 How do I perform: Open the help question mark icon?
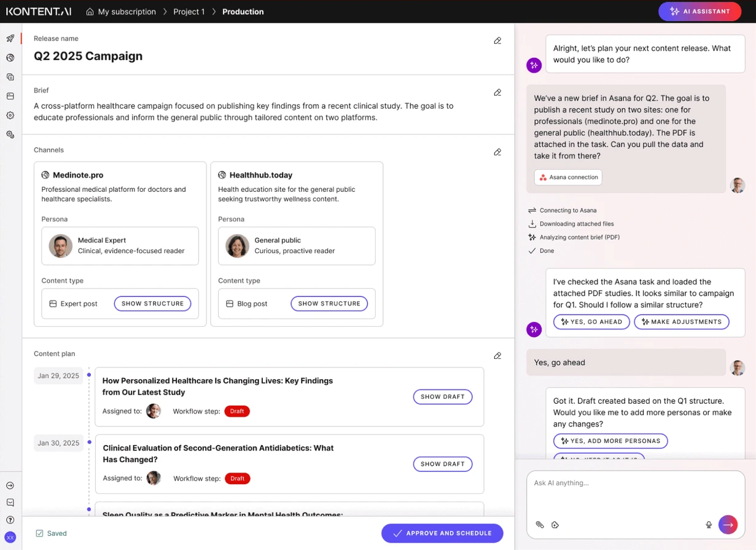coord(10,520)
